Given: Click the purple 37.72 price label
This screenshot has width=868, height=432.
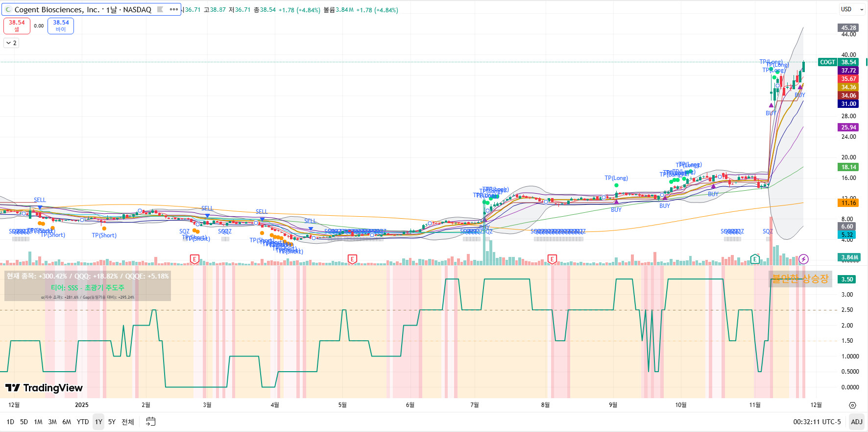Looking at the screenshot, I should point(849,71).
